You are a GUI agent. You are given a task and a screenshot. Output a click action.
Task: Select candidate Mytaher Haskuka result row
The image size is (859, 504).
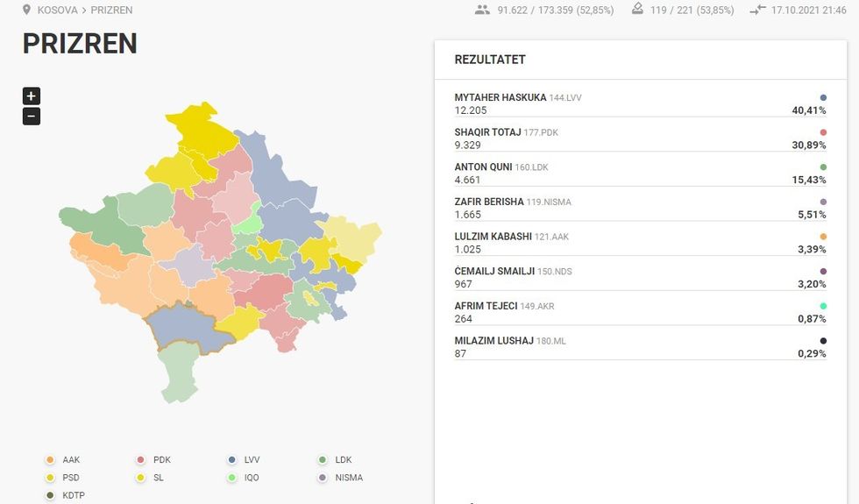coord(640,104)
